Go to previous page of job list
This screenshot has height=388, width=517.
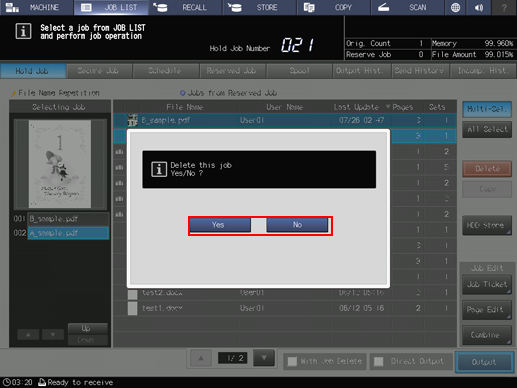(x=201, y=359)
